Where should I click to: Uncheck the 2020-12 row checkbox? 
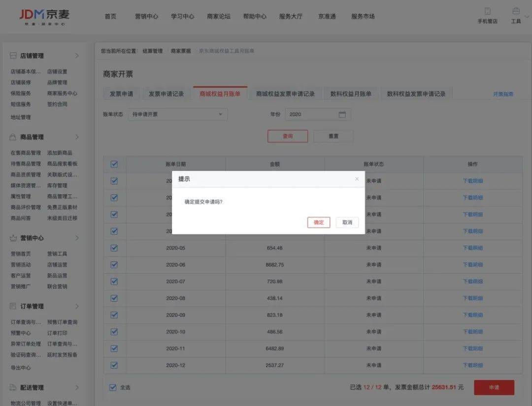point(114,365)
